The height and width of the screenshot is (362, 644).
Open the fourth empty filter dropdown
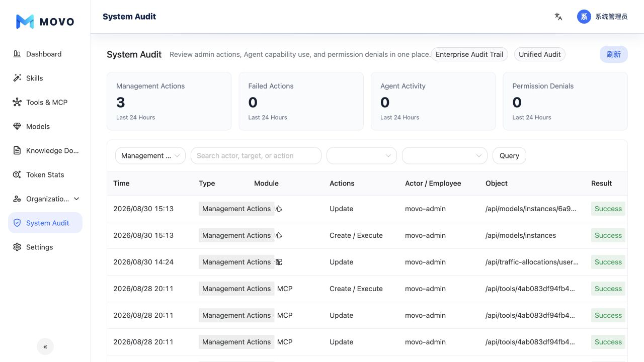pyautogui.click(x=445, y=156)
